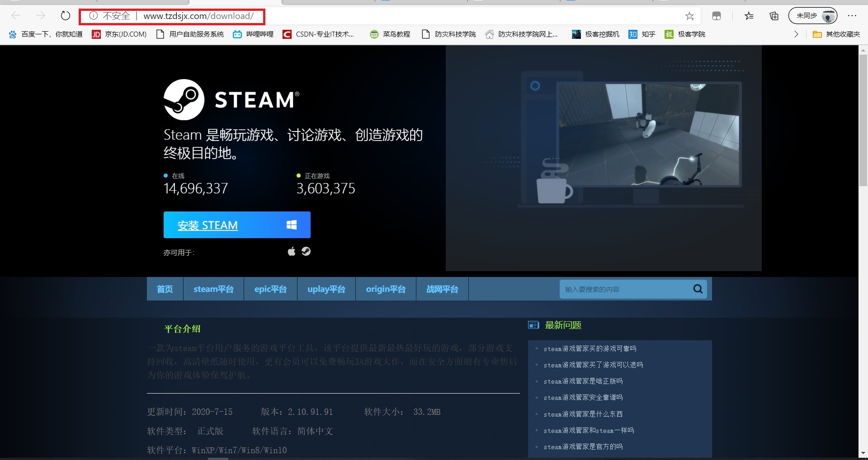This screenshot has height=460, width=868.
Task: Select the 战网平台 navigation tab
Action: [442, 289]
